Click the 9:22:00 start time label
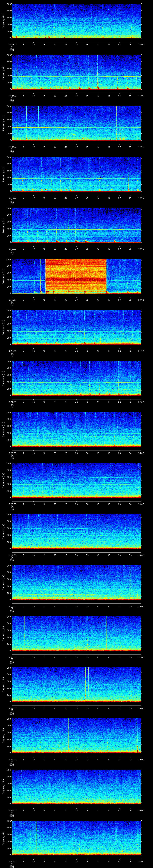 click(x=12, y=453)
